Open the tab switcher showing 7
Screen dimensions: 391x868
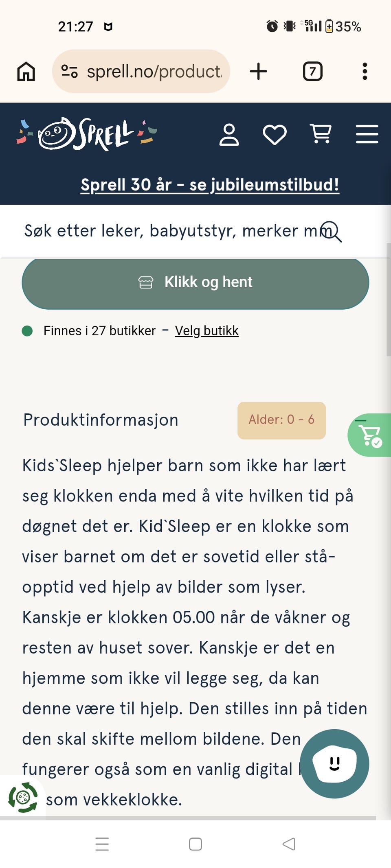click(312, 72)
